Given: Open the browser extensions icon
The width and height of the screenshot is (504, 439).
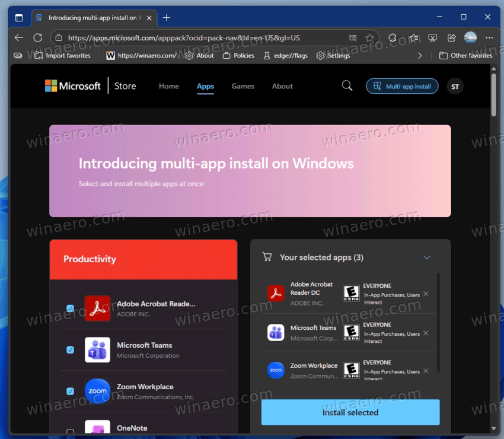Looking at the screenshot, I should [x=392, y=37].
